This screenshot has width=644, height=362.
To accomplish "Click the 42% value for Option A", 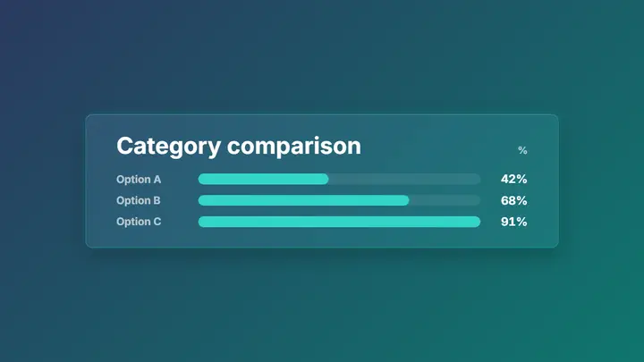I will click(513, 179).
